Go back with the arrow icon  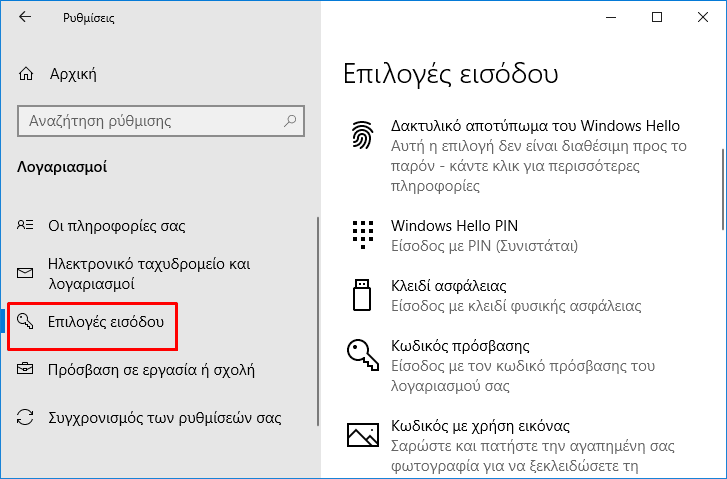(x=25, y=17)
